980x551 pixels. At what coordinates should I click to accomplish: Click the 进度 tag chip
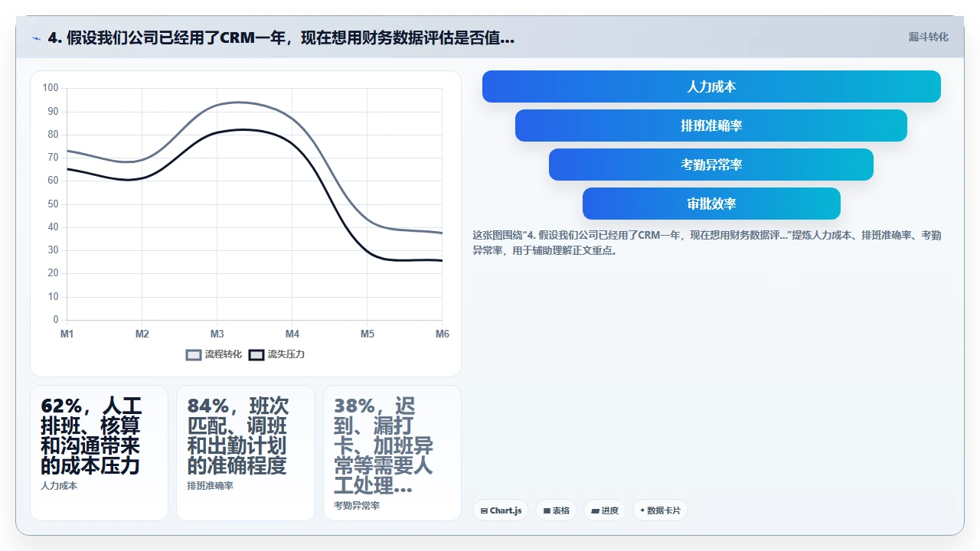point(605,510)
